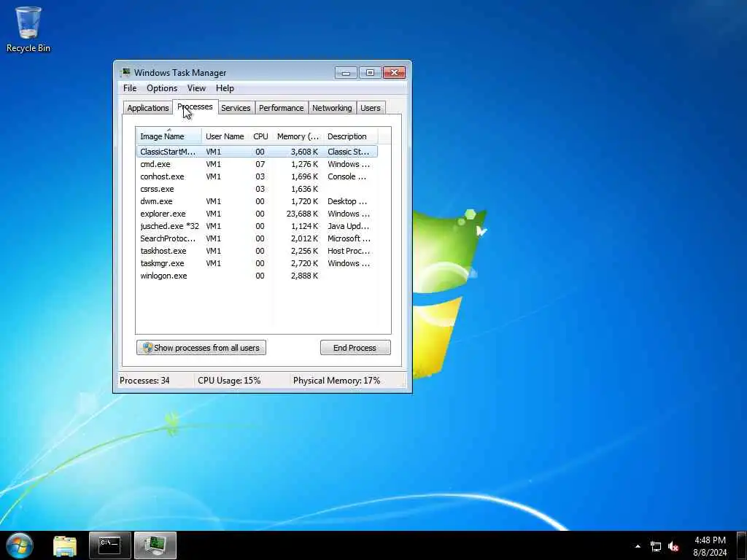Select the ClassicStartM... process row
This screenshot has height=560, width=747.
pyautogui.click(x=257, y=152)
